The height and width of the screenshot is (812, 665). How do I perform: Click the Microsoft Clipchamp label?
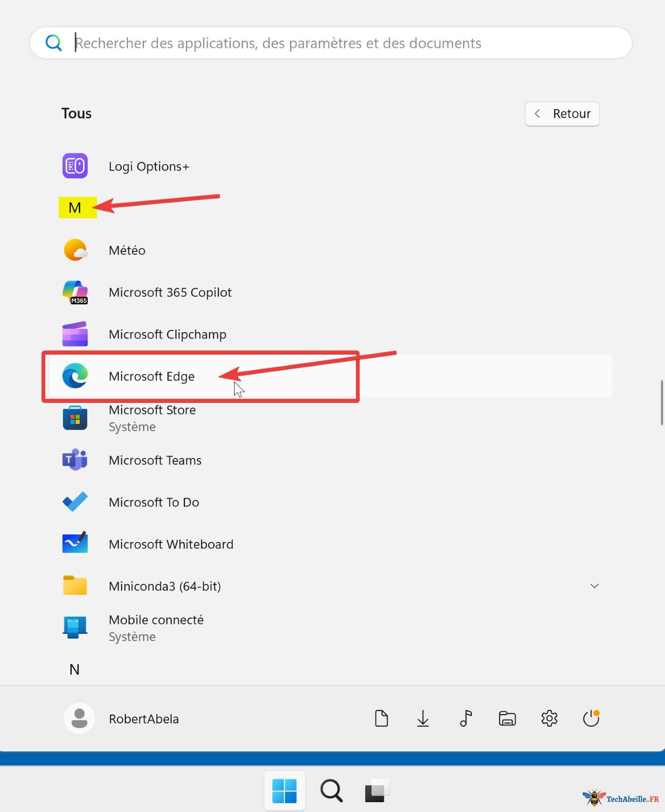167,334
